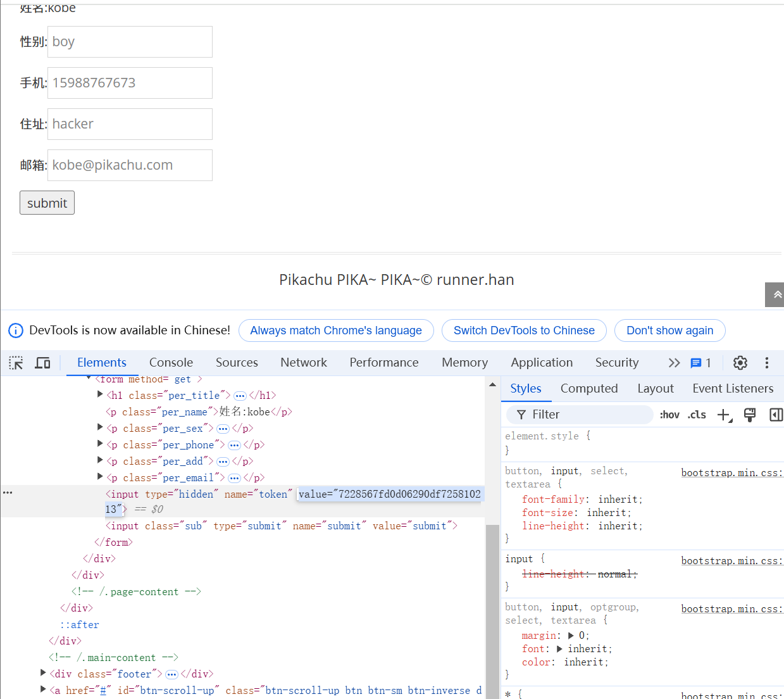Click the email field showing kobe@pikachu.com
The height and width of the screenshot is (699, 784).
coord(130,165)
